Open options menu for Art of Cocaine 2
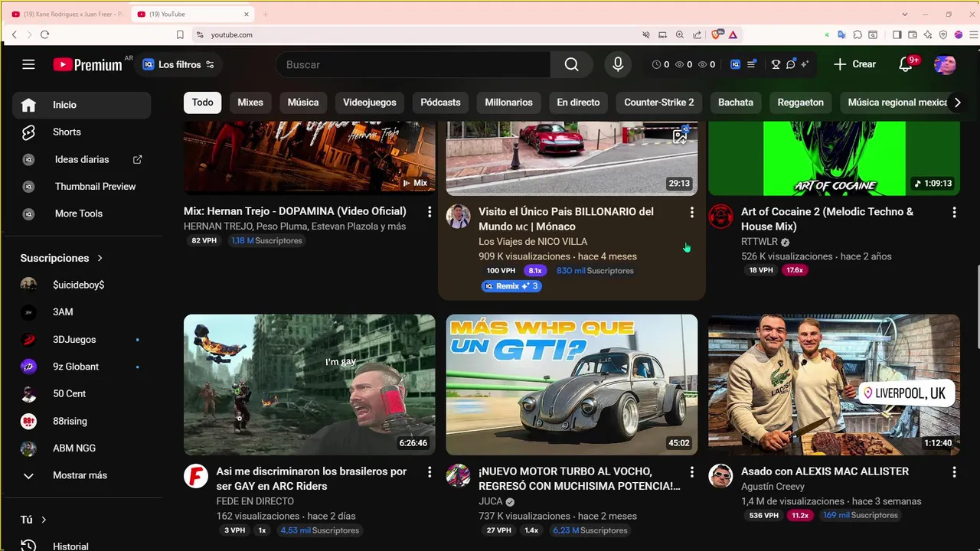980x551 pixels. [x=954, y=212]
